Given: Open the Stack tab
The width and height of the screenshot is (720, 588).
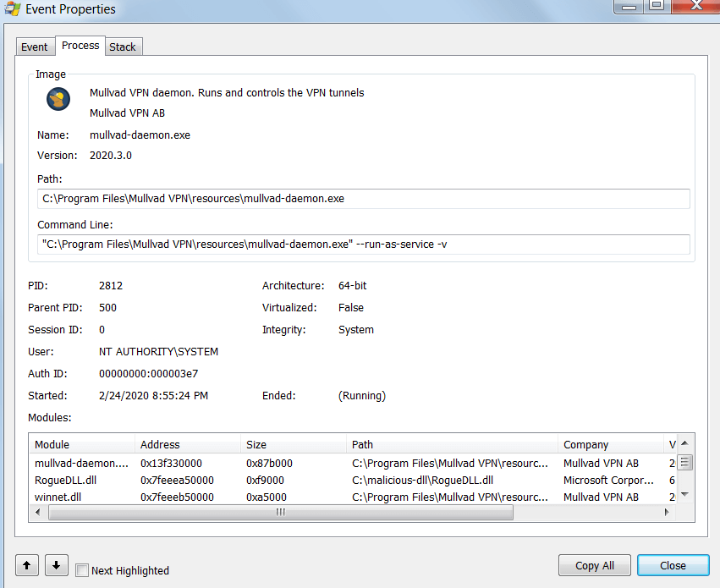Looking at the screenshot, I should (x=123, y=47).
